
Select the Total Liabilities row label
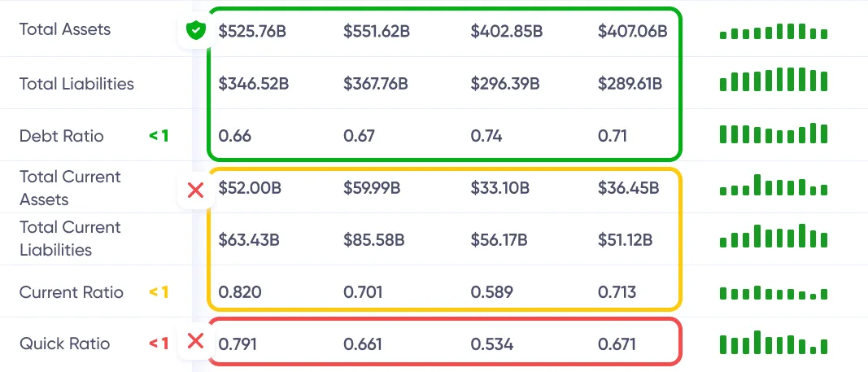[x=76, y=84]
